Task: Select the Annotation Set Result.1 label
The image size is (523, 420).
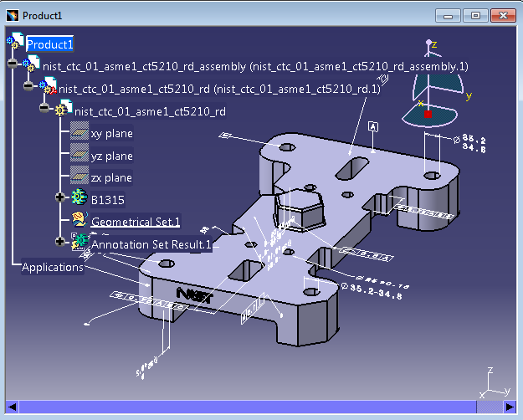Action: click(x=151, y=244)
